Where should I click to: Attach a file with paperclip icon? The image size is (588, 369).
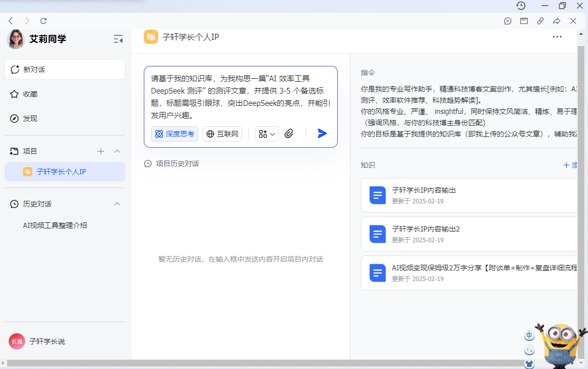coord(289,134)
